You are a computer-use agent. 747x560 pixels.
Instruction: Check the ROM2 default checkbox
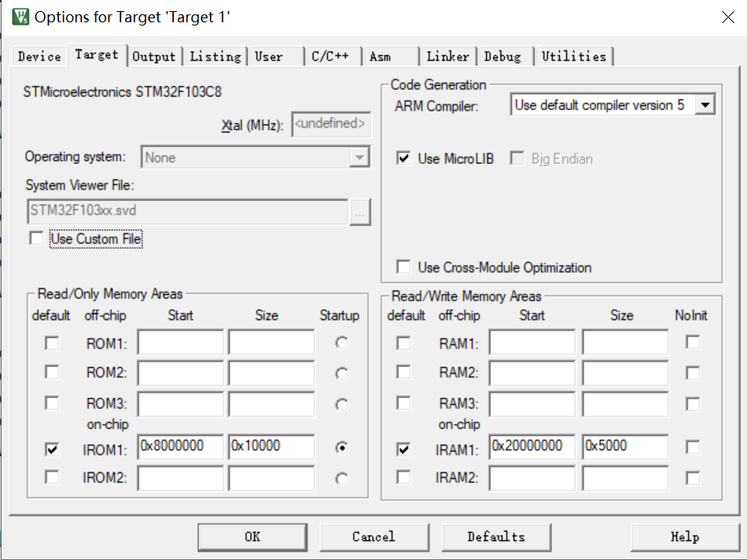(x=52, y=372)
